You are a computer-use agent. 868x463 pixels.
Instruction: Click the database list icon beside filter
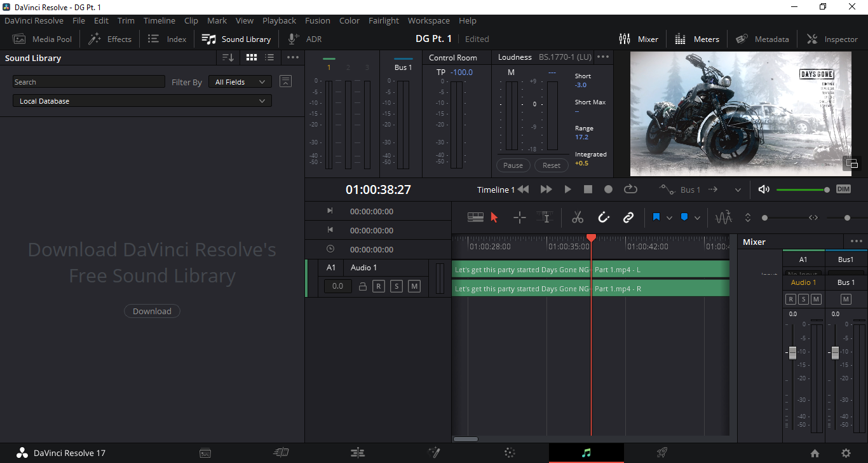tap(286, 81)
